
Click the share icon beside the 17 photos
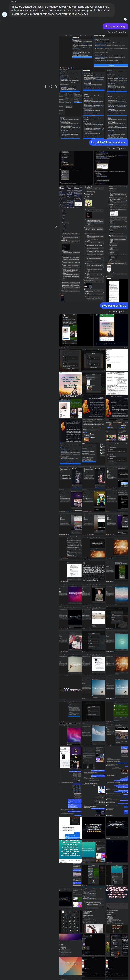coord(56,226)
